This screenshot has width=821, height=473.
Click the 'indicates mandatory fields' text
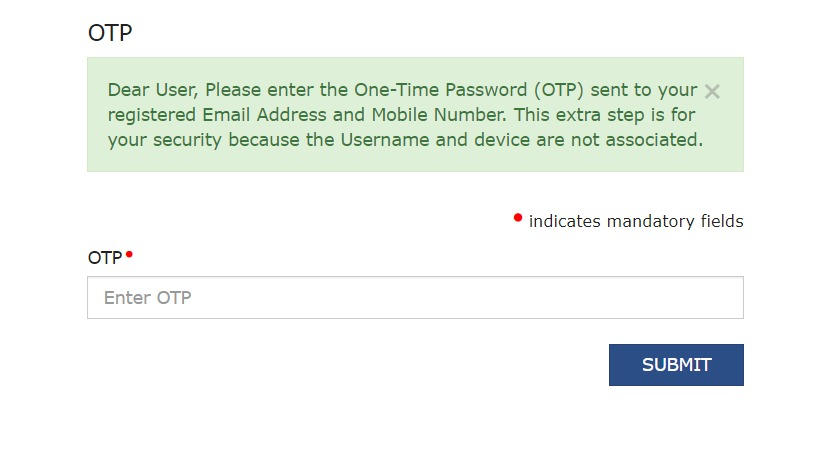[636, 221]
